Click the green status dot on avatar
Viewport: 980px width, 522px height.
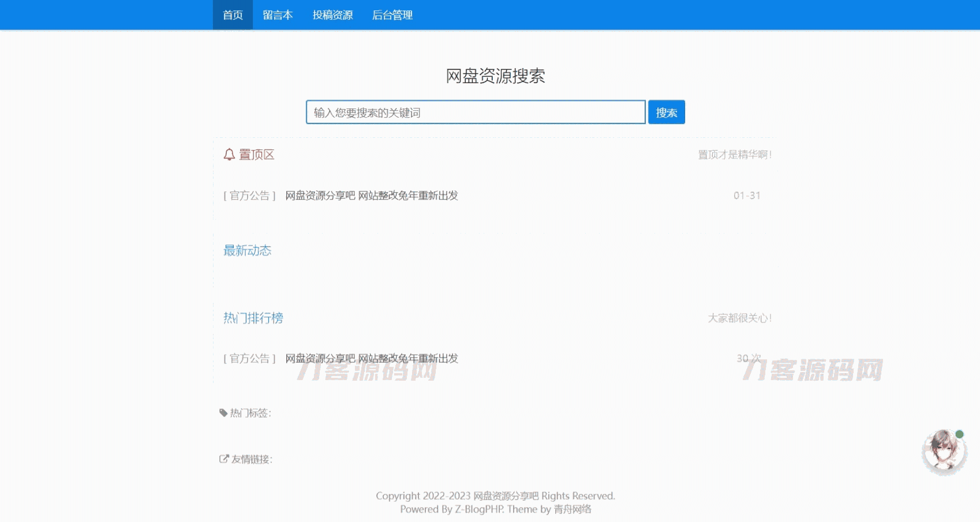click(x=959, y=434)
